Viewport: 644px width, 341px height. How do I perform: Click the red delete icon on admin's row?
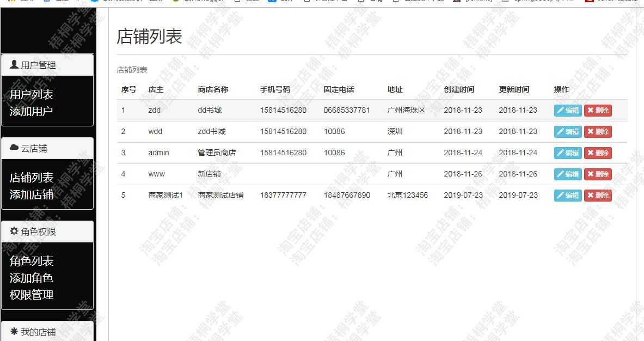point(592,153)
